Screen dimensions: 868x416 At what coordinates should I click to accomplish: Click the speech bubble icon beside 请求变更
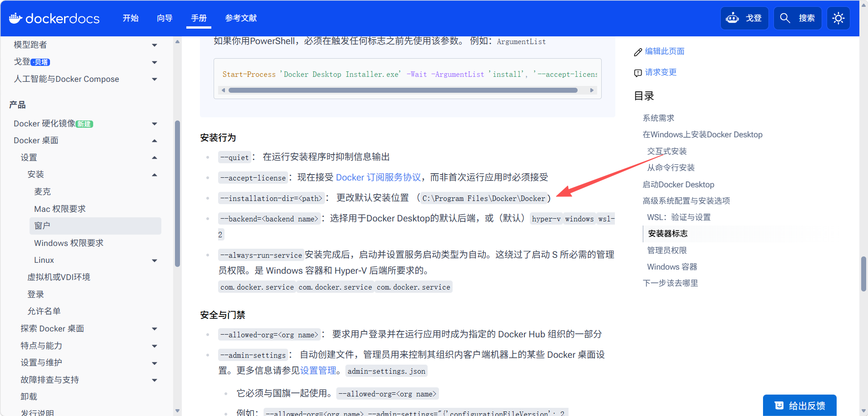(638, 73)
